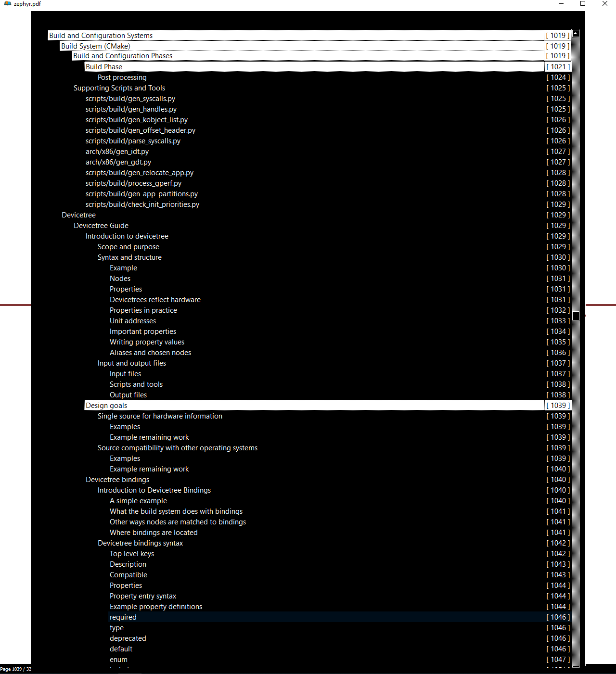616x674 pixels.
Task: Open 'Devicetree bindings syntax' section
Action: (140, 543)
